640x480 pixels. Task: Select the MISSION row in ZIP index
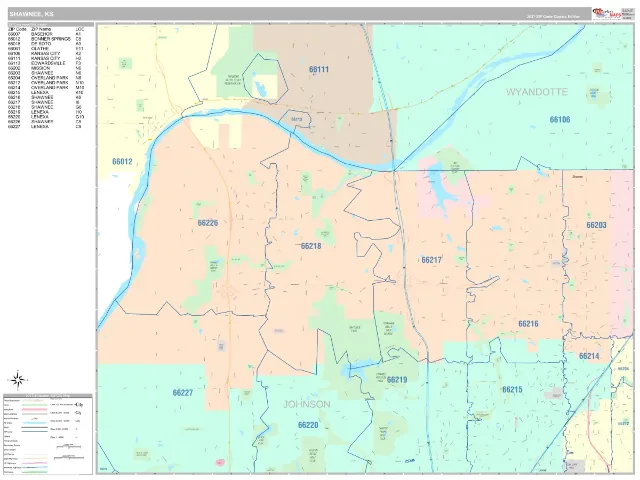click(46, 68)
